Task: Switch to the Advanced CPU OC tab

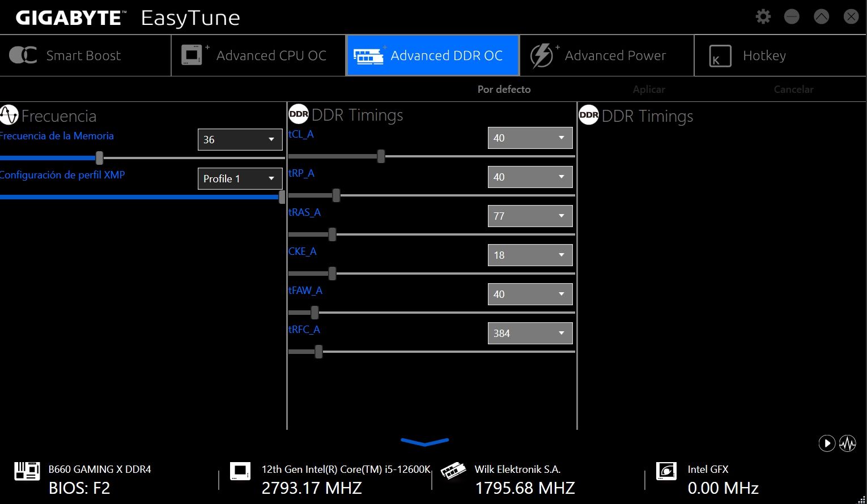Action: tap(258, 55)
